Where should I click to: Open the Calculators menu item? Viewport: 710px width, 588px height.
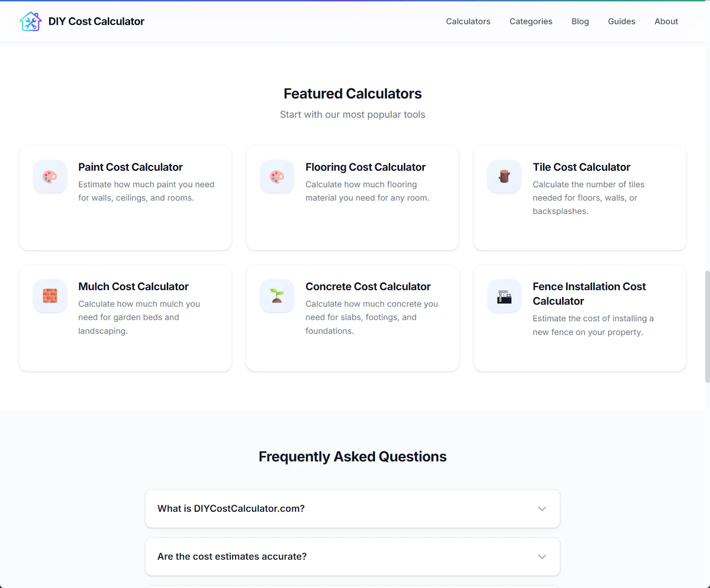[x=468, y=21]
